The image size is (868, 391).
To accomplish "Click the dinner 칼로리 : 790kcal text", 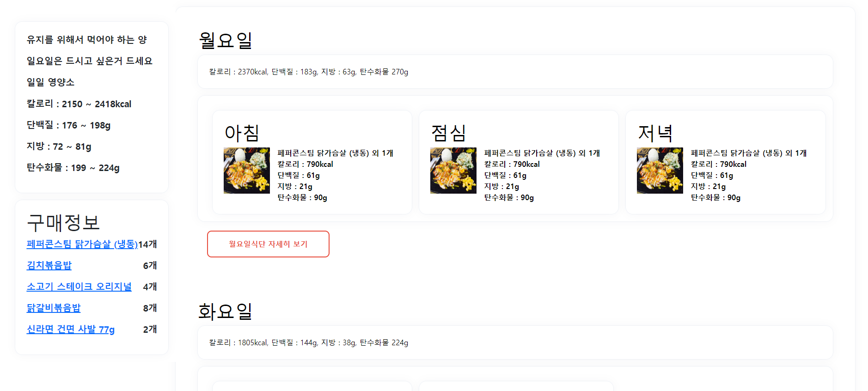I will point(718,164).
